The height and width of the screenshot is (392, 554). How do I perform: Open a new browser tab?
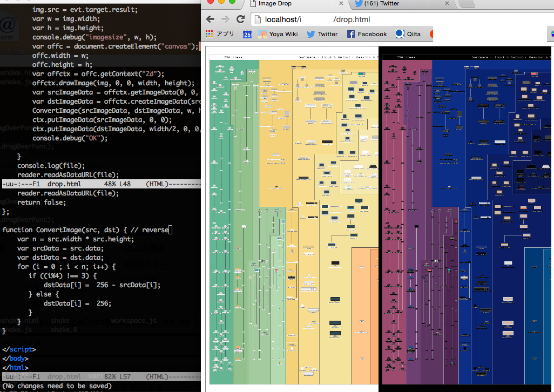467,4
